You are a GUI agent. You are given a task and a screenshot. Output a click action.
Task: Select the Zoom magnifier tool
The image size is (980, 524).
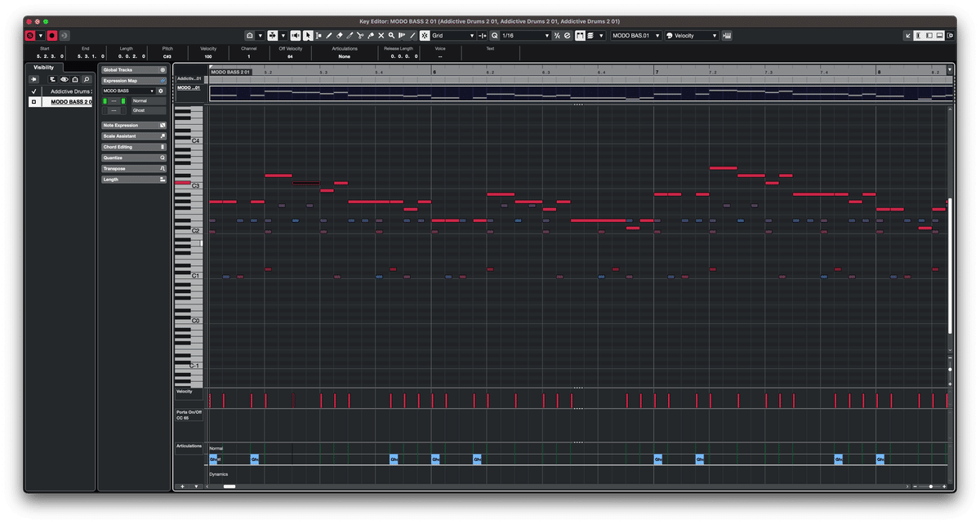(390, 35)
